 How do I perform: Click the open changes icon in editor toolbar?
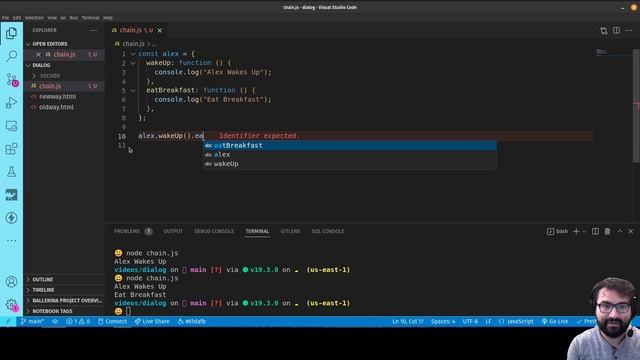pyautogui.click(x=604, y=31)
